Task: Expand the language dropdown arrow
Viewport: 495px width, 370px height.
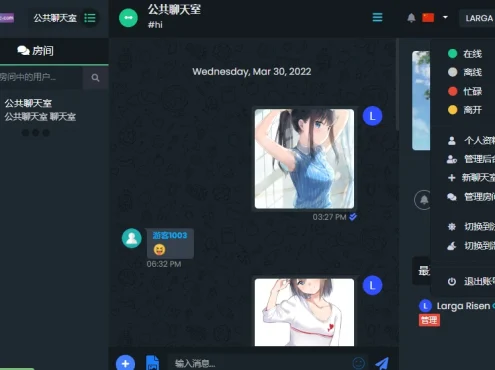Action: coord(445,17)
